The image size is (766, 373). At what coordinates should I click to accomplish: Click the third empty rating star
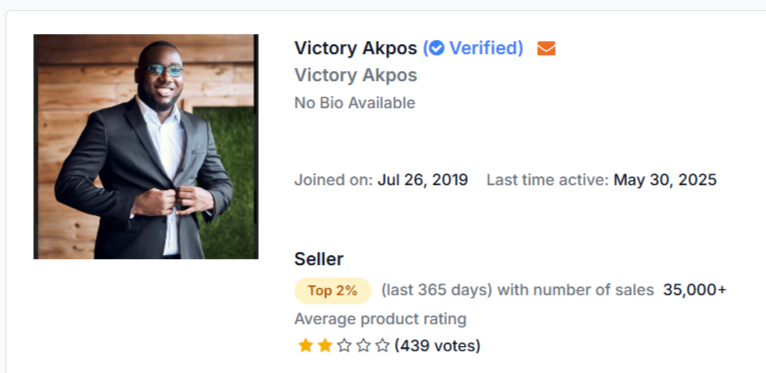344,346
